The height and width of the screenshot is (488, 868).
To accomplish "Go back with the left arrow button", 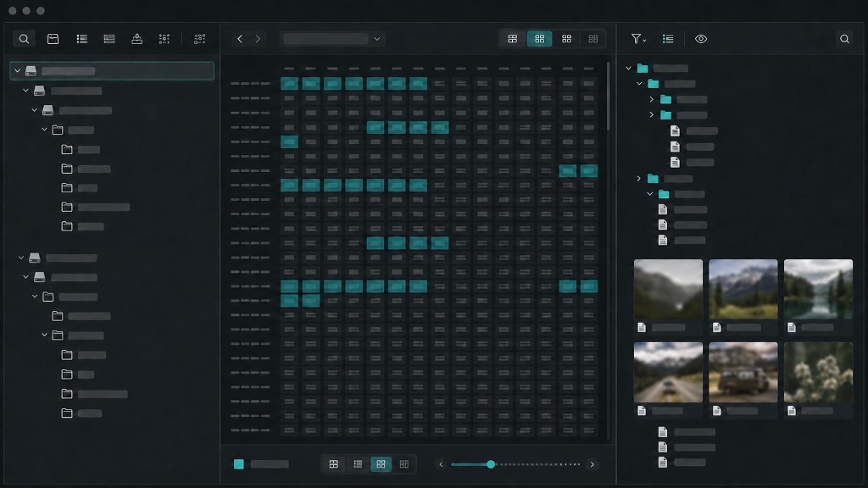I will (x=240, y=39).
